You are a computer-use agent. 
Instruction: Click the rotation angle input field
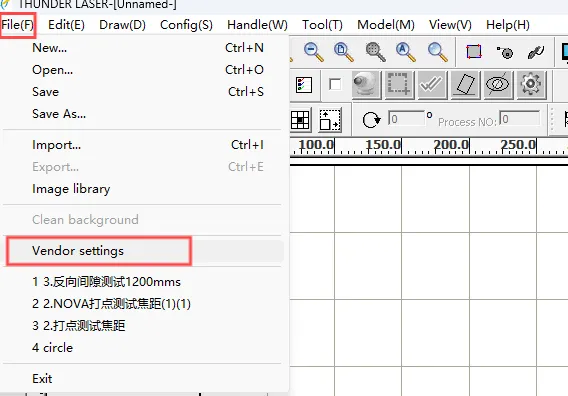(406, 118)
